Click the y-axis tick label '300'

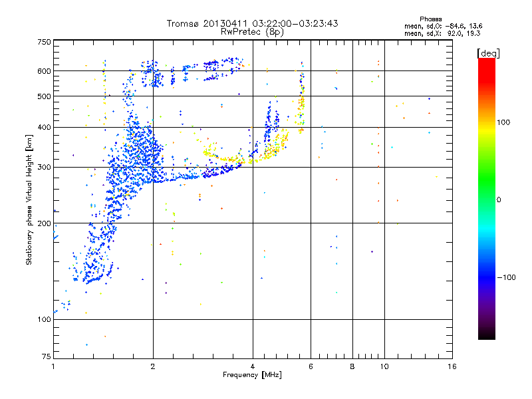point(45,167)
